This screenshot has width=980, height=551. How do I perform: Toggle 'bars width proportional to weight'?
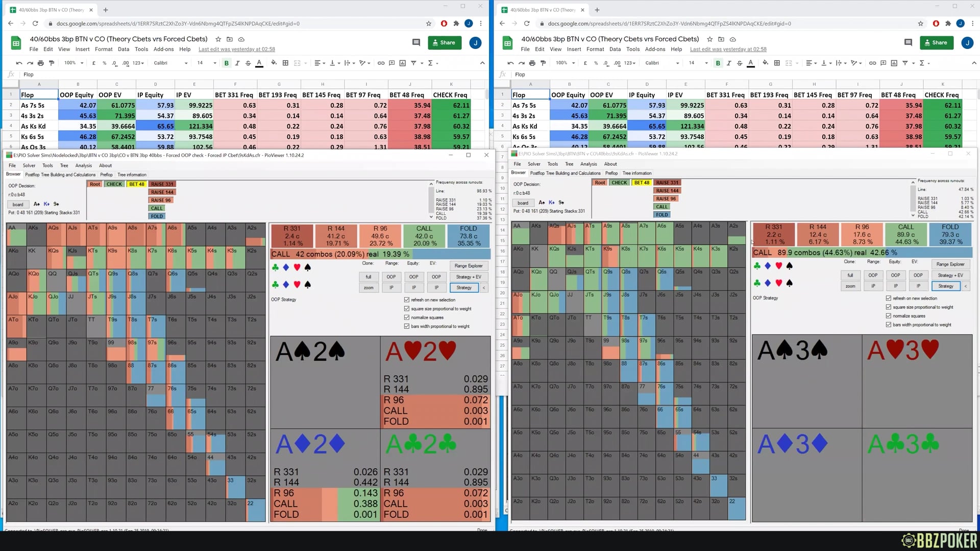(x=407, y=326)
